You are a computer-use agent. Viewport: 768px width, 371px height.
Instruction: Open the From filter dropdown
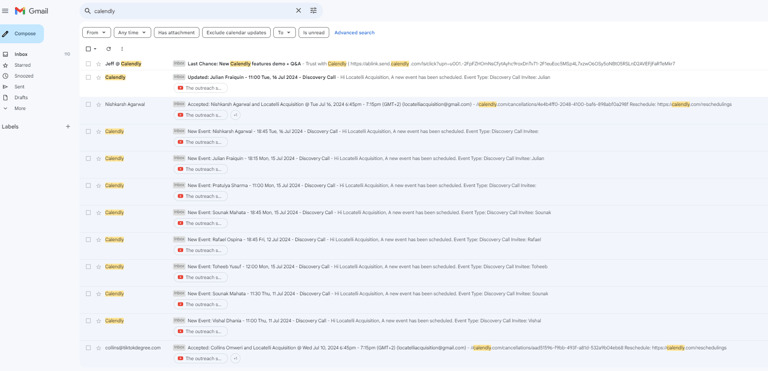pyautogui.click(x=96, y=32)
